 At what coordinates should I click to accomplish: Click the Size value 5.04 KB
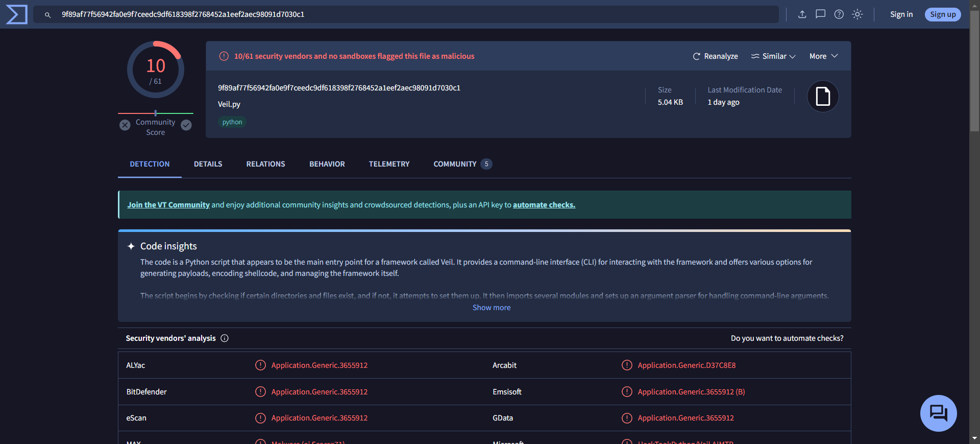(670, 102)
